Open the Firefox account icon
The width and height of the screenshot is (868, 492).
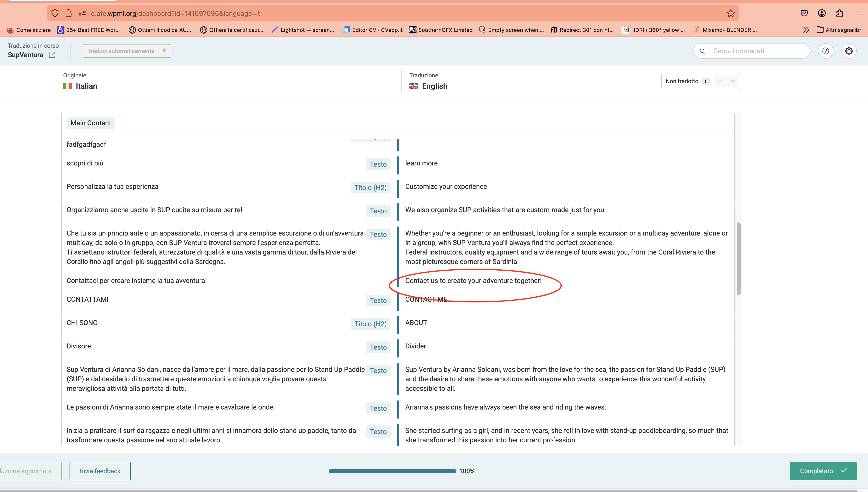822,13
